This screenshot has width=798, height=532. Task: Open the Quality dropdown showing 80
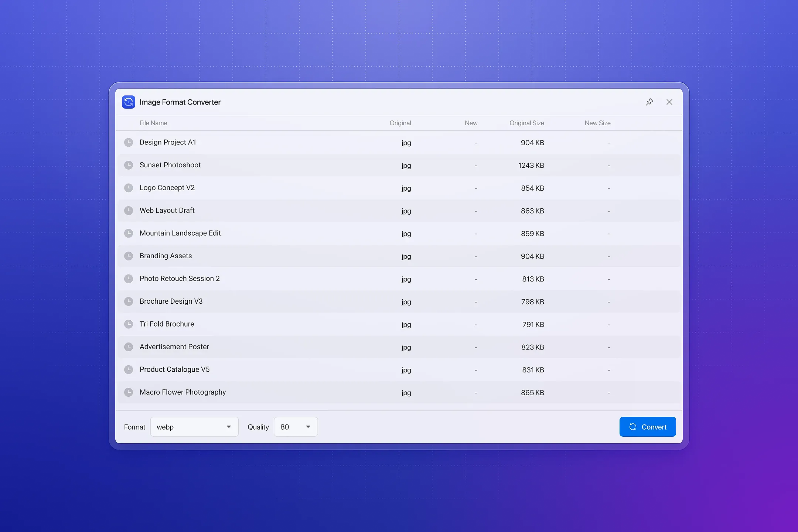point(295,427)
